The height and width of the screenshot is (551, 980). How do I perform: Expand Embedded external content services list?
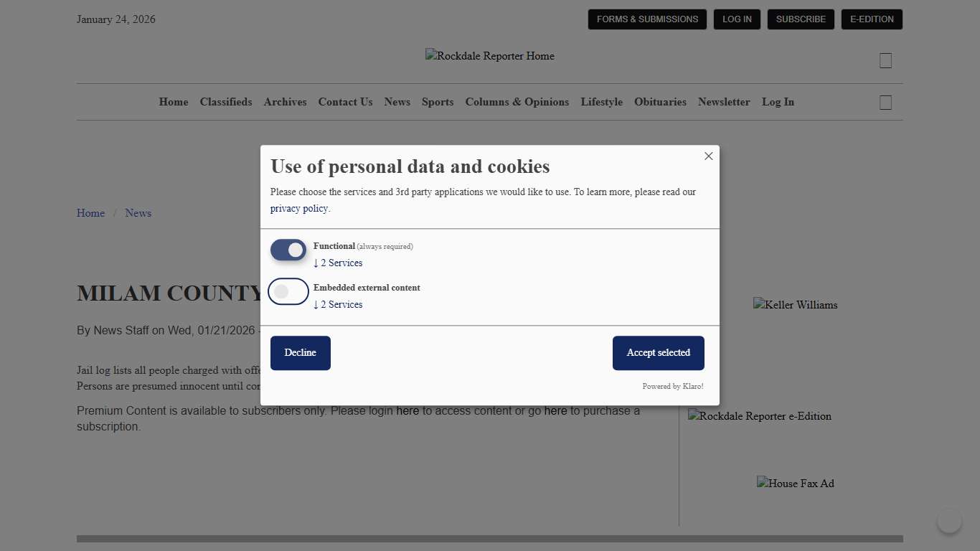[x=338, y=305]
